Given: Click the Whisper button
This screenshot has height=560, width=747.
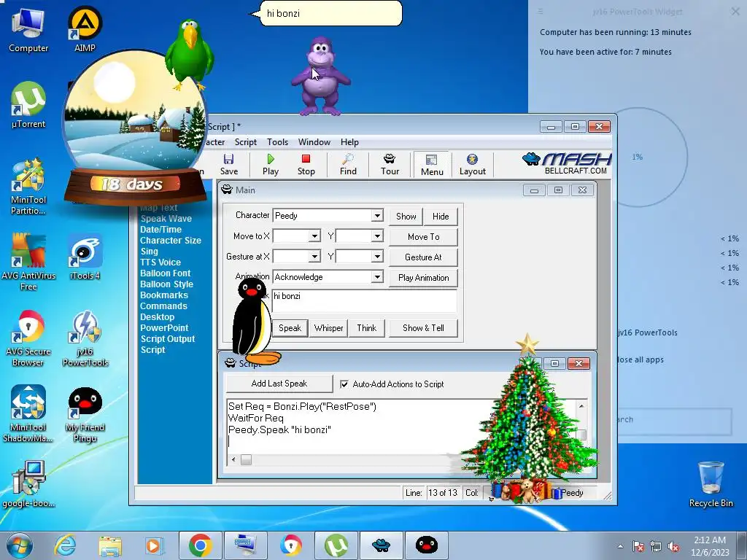Looking at the screenshot, I should point(329,328).
